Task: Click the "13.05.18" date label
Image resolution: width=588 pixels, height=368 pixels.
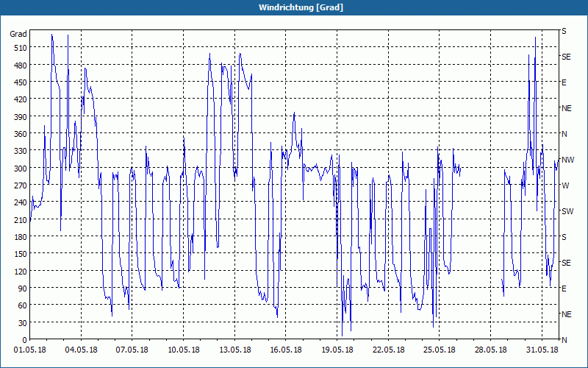Action: pos(234,350)
